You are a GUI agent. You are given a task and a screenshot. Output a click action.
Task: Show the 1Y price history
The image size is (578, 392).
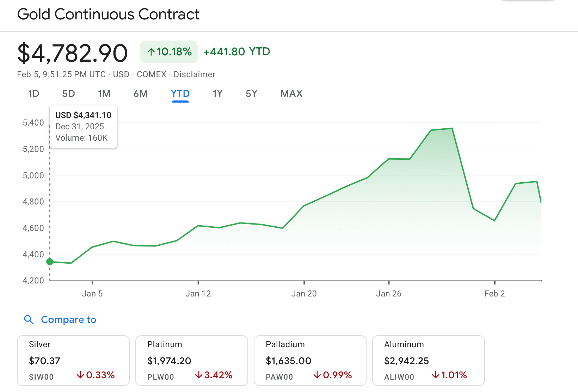coord(217,94)
